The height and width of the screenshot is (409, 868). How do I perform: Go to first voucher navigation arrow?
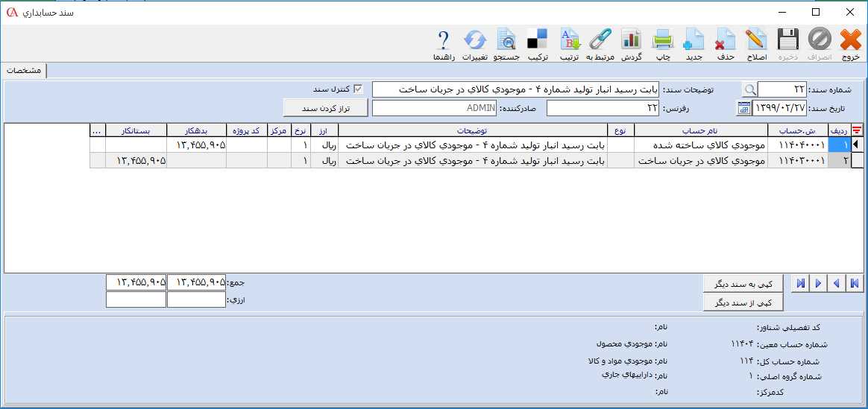click(x=854, y=284)
